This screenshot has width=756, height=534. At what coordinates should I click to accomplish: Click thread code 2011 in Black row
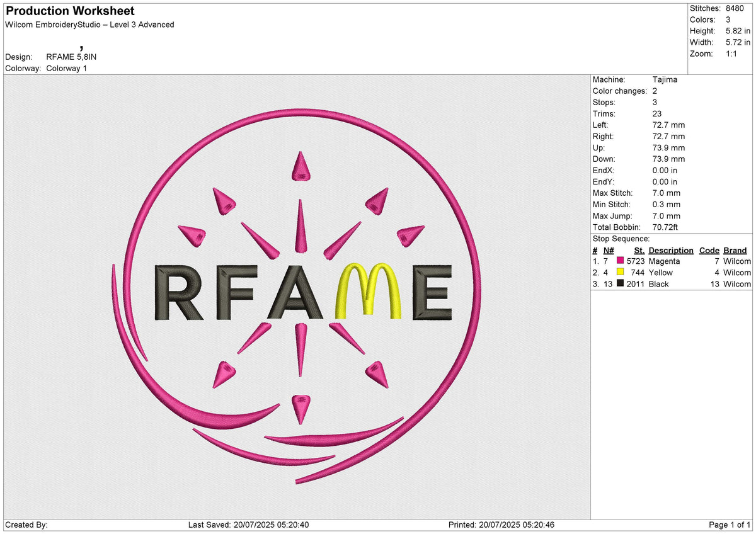636,283
